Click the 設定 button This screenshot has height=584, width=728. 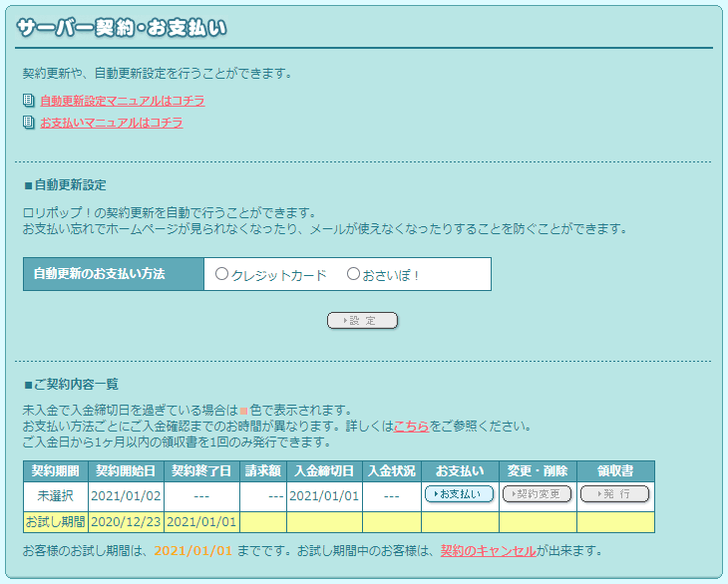363,321
